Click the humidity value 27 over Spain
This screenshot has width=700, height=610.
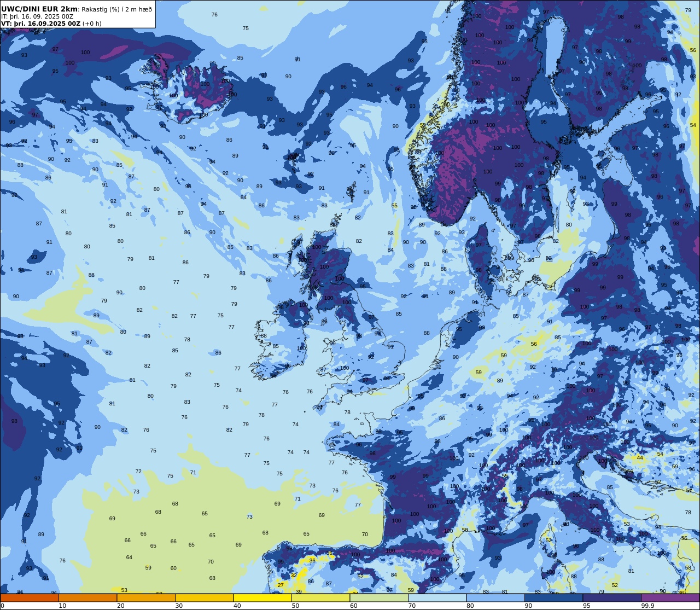click(x=281, y=585)
